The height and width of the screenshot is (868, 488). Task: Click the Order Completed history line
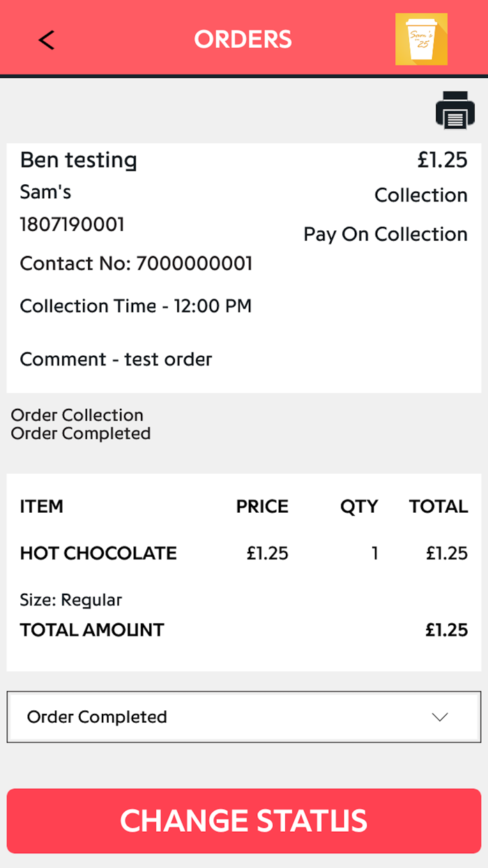(x=79, y=433)
